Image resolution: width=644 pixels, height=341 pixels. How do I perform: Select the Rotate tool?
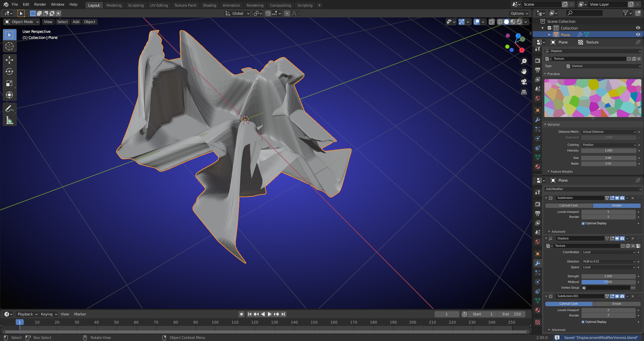(9, 71)
